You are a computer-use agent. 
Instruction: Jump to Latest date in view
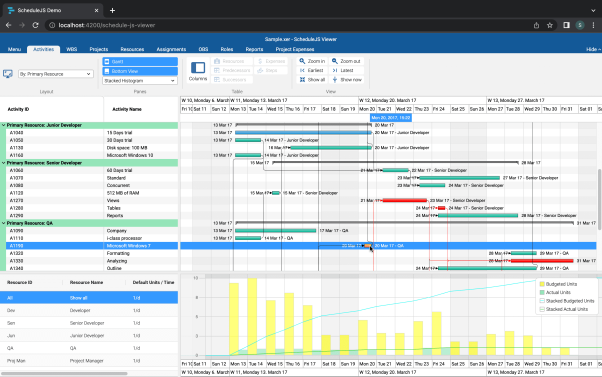(x=343, y=70)
